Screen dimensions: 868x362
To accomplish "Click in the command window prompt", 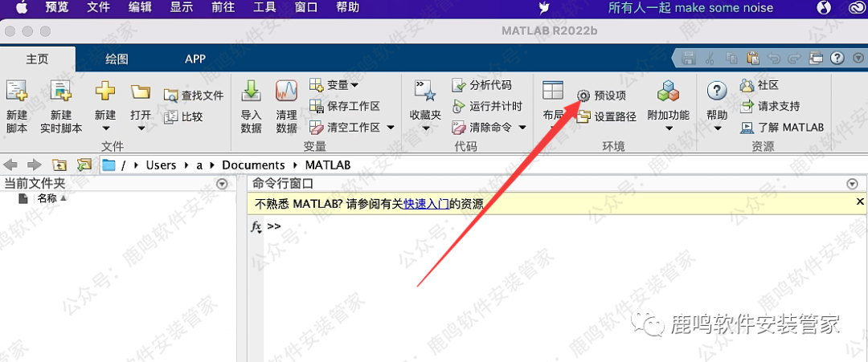I will (482, 227).
